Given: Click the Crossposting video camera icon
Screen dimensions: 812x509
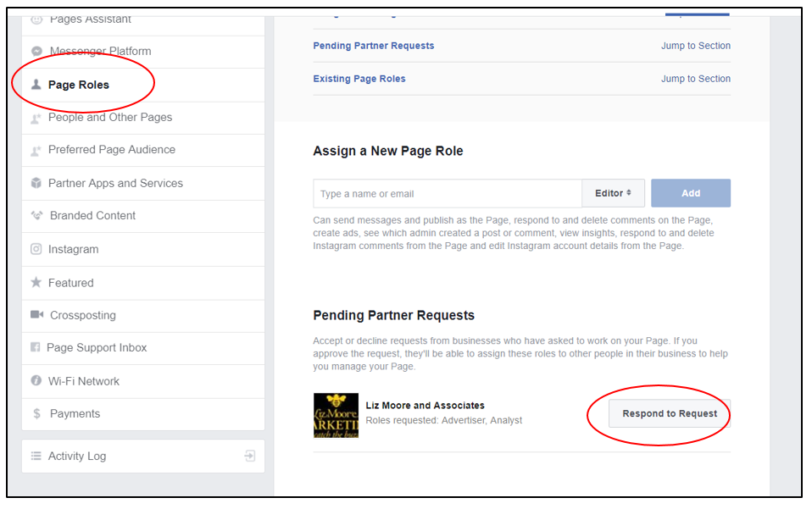Looking at the screenshot, I should [x=36, y=315].
